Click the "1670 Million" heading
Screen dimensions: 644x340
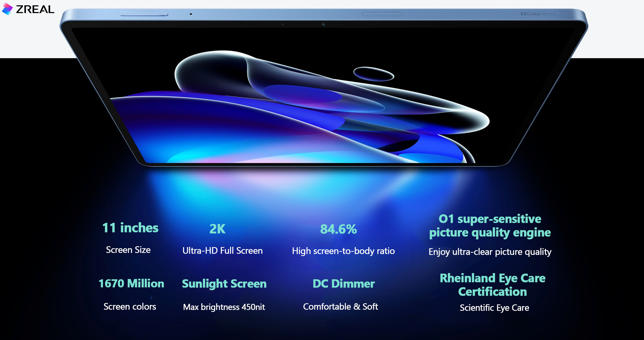click(131, 284)
